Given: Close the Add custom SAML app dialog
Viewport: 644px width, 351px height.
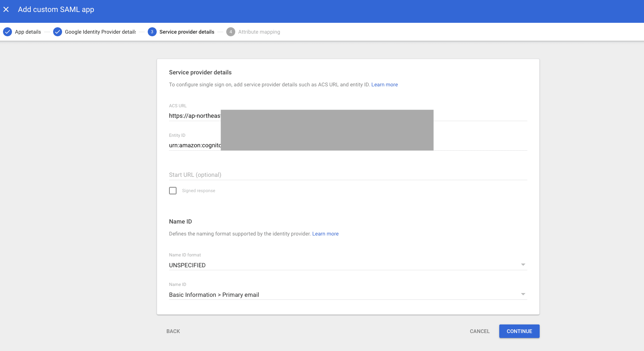Looking at the screenshot, I should 6,9.
